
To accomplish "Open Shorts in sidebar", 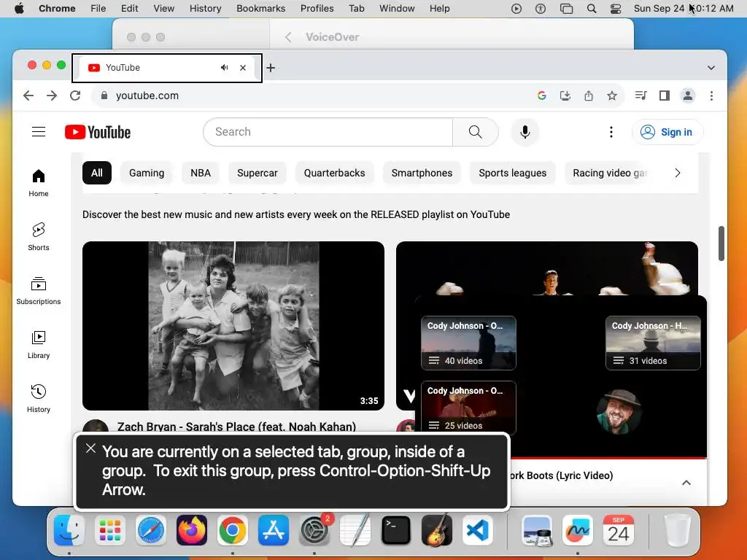I will (39, 237).
